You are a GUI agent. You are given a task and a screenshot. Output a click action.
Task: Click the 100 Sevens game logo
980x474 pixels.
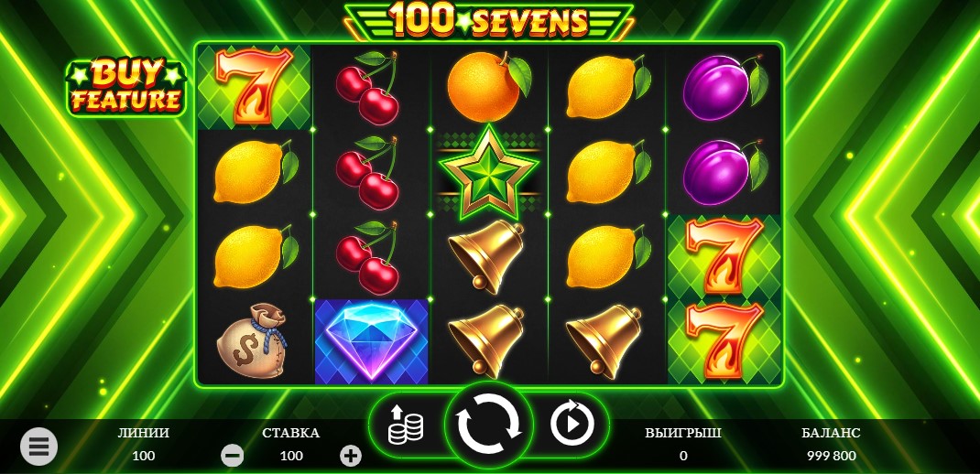coord(489,21)
